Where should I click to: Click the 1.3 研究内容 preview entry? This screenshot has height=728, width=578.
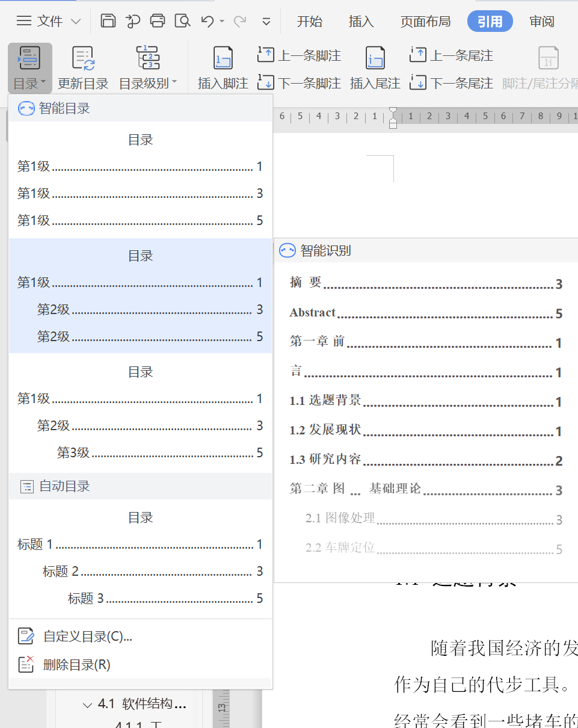tap(426, 460)
